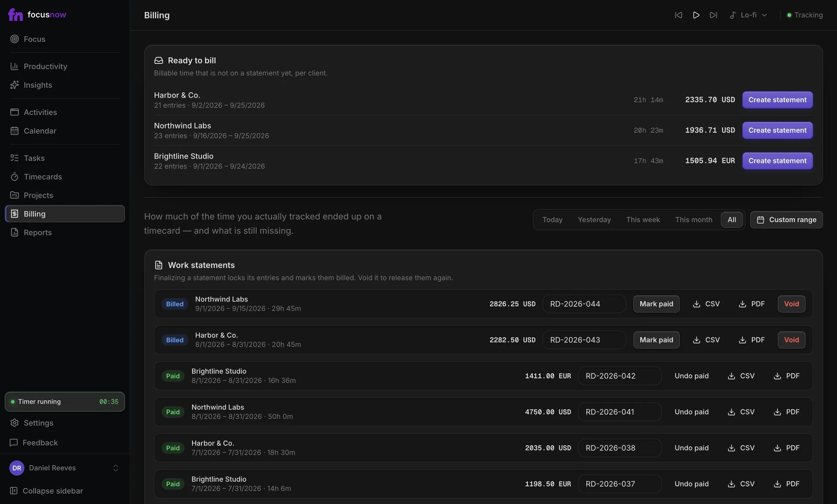
Task: Create statement for Harbor & Co.
Action: 777,100
